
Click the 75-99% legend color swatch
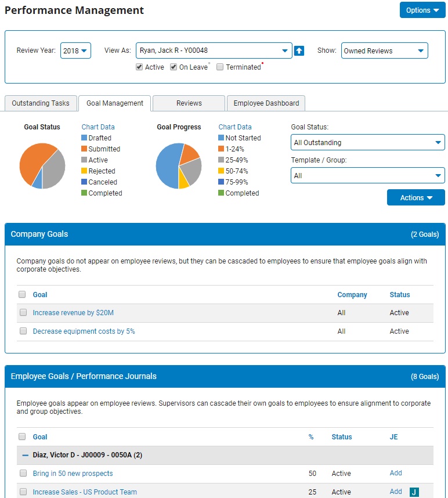click(221, 182)
